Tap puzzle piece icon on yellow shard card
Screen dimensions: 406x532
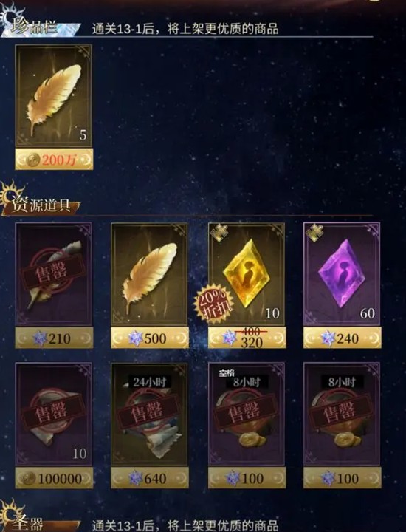(x=219, y=232)
